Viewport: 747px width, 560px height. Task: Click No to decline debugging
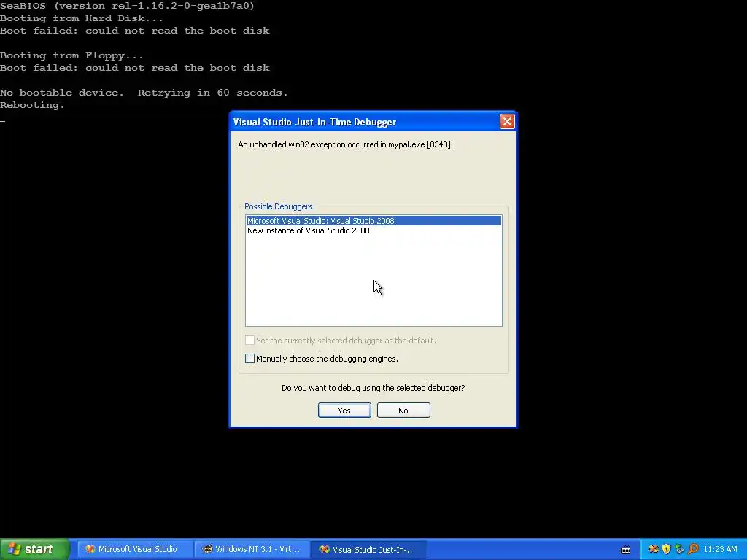(x=403, y=410)
